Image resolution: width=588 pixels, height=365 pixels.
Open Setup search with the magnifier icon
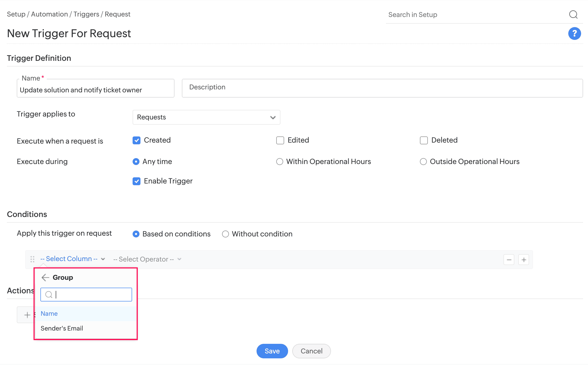[x=573, y=15]
